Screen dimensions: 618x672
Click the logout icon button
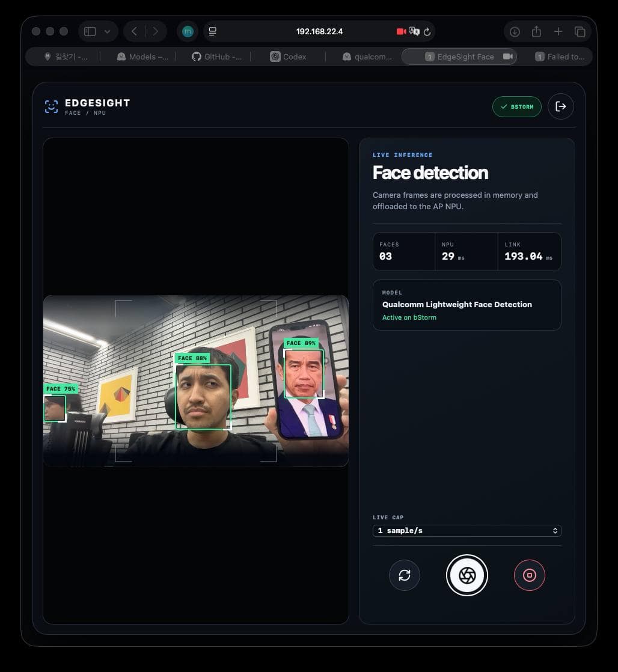[560, 106]
